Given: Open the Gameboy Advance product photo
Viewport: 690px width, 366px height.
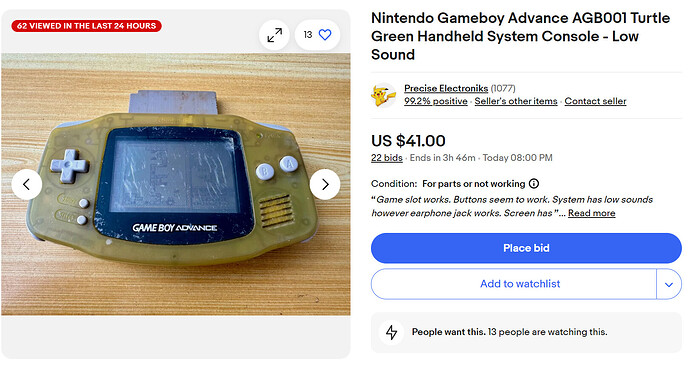Looking at the screenshot, I should click(x=176, y=184).
